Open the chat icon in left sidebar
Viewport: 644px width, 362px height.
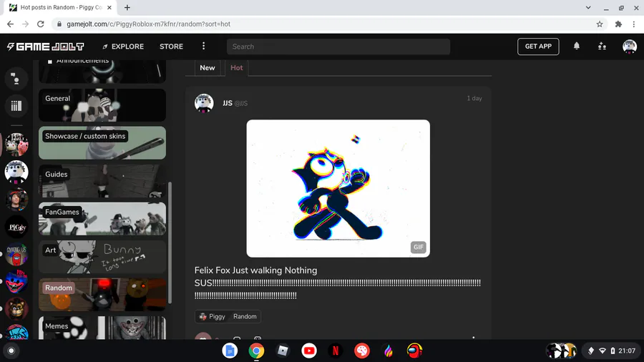point(16,78)
